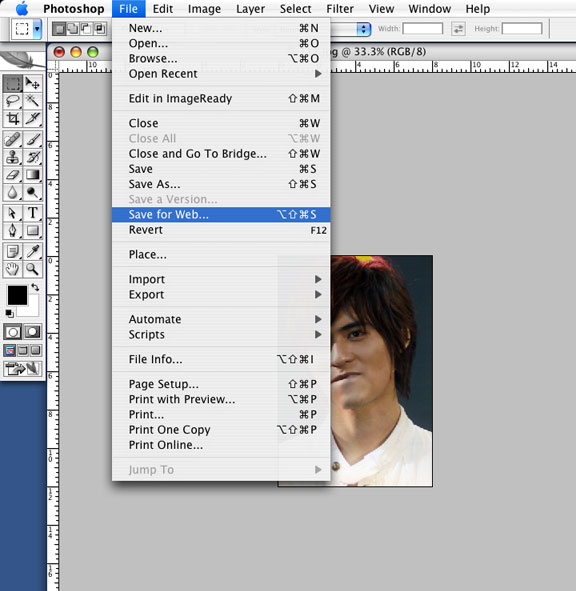Choose Intersect with Selection mode
The height and width of the screenshot is (591, 576).
(x=100, y=29)
